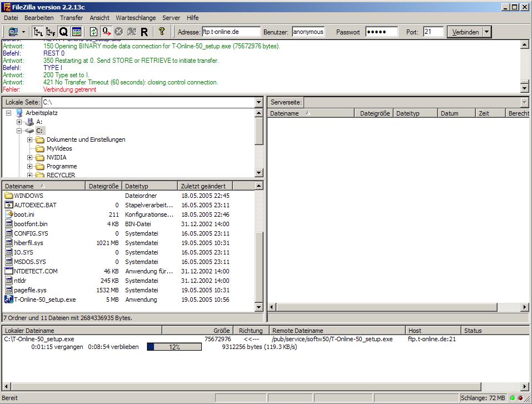The height and width of the screenshot is (404, 532).
Task: Click the T-Online-50_setup.exe file icon
Action: coord(9,300)
